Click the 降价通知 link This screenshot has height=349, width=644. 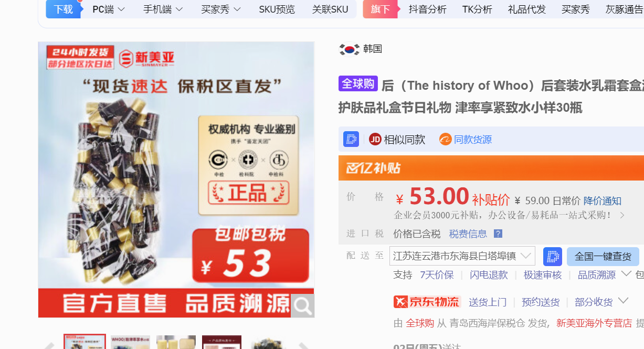pos(603,200)
